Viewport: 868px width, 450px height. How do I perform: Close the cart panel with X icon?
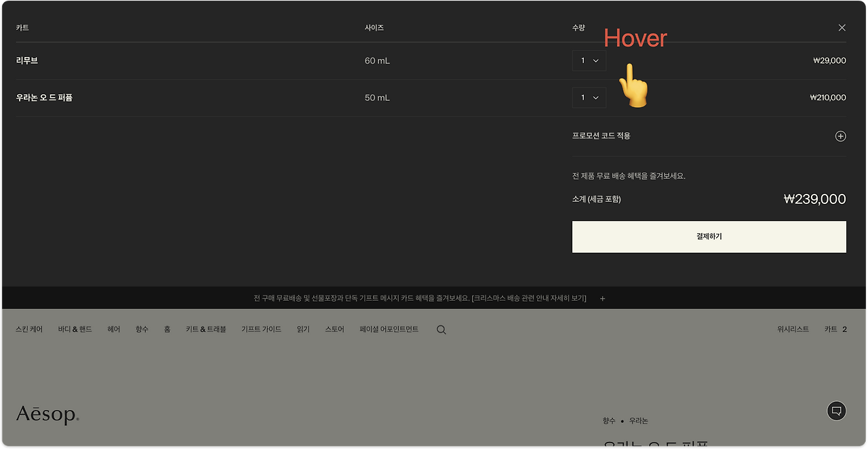point(842,28)
